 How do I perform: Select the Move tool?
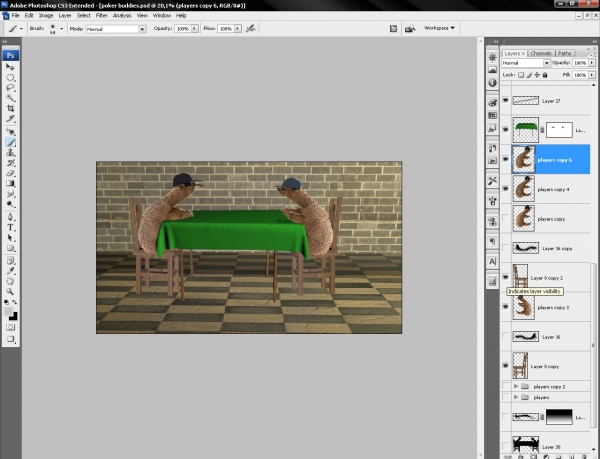[x=10, y=67]
